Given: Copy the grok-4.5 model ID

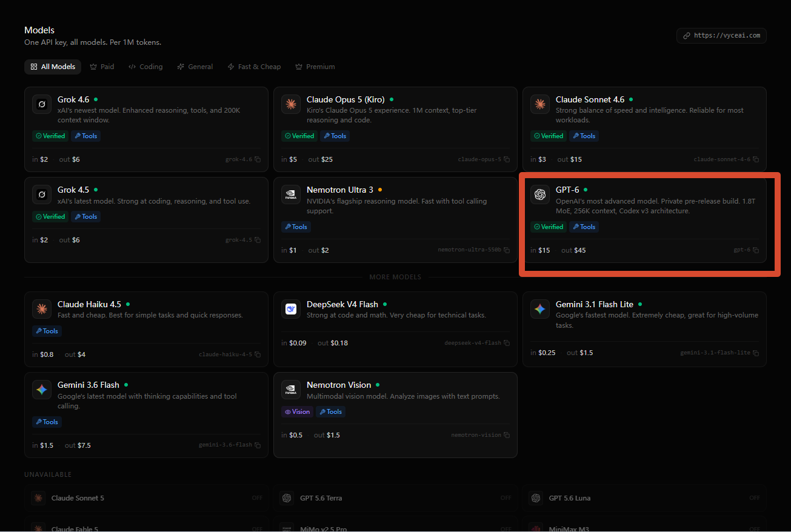Looking at the screenshot, I should pyautogui.click(x=258, y=240).
